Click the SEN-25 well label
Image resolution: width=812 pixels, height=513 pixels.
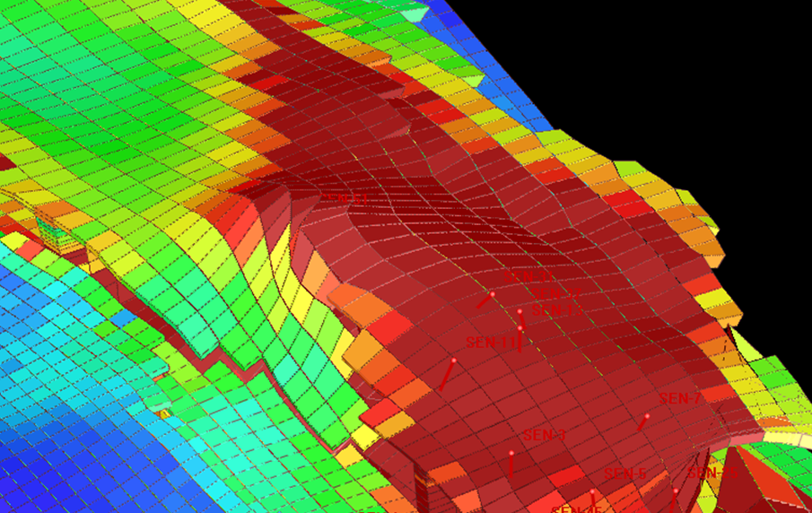click(x=712, y=473)
